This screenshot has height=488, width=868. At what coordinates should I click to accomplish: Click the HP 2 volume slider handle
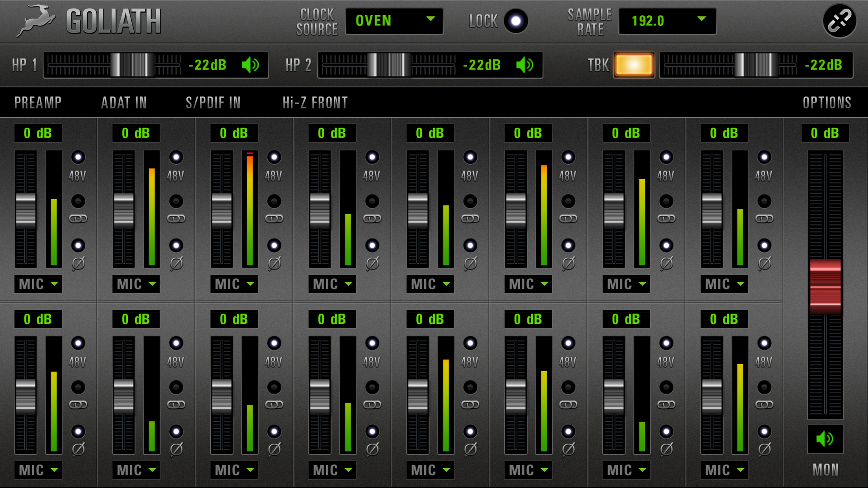coord(389,65)
